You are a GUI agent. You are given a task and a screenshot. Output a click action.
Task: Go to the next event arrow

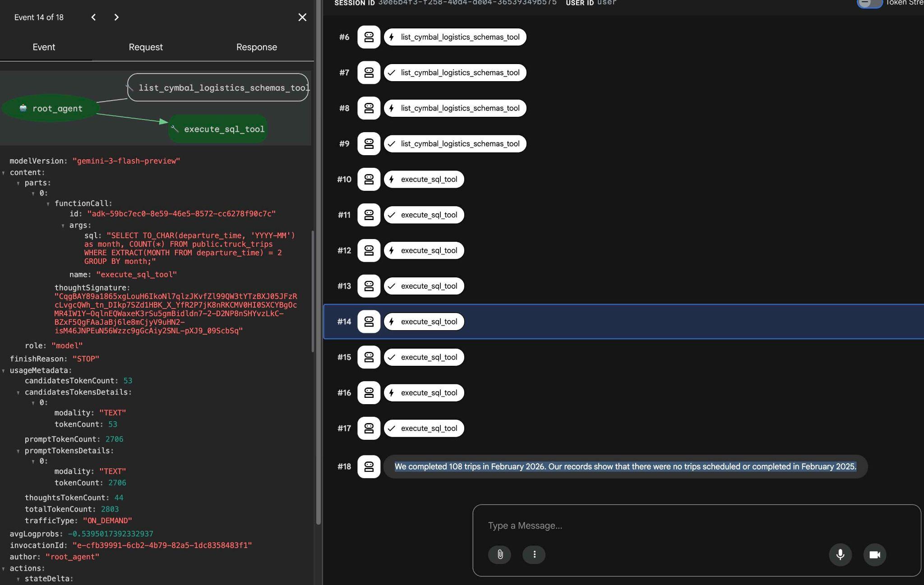click(116, 17)
